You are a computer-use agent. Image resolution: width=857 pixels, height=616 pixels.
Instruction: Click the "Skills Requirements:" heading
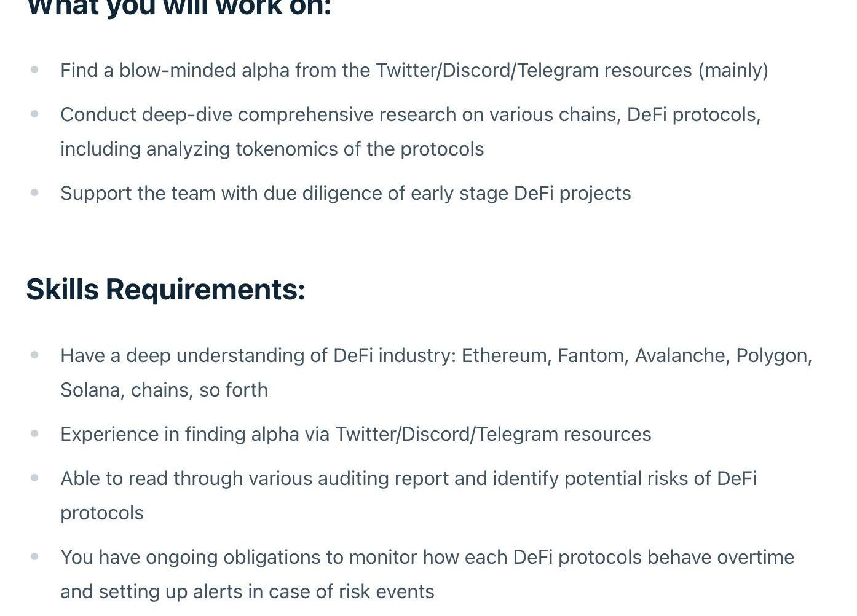point(165,290)
